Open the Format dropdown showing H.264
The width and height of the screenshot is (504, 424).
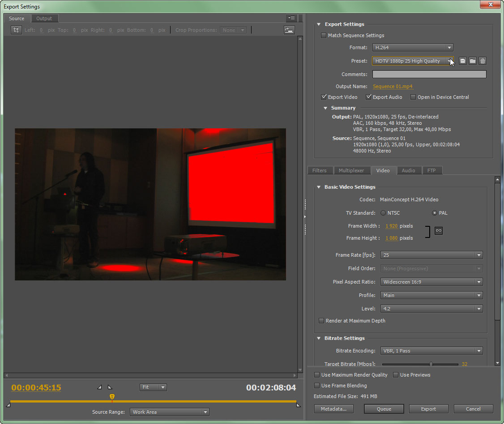pos(412,47)
